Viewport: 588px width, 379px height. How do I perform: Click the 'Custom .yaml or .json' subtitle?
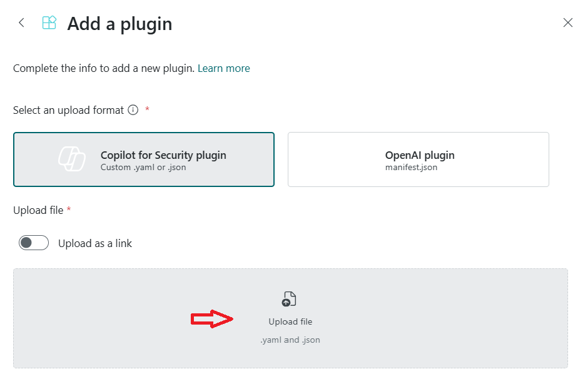tap(143, 167)
